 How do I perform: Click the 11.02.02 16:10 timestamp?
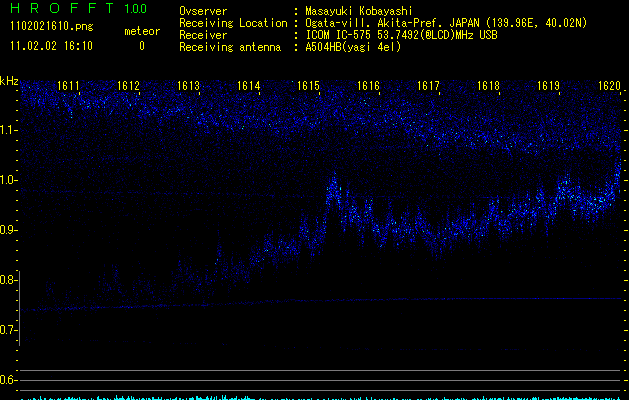49,46
